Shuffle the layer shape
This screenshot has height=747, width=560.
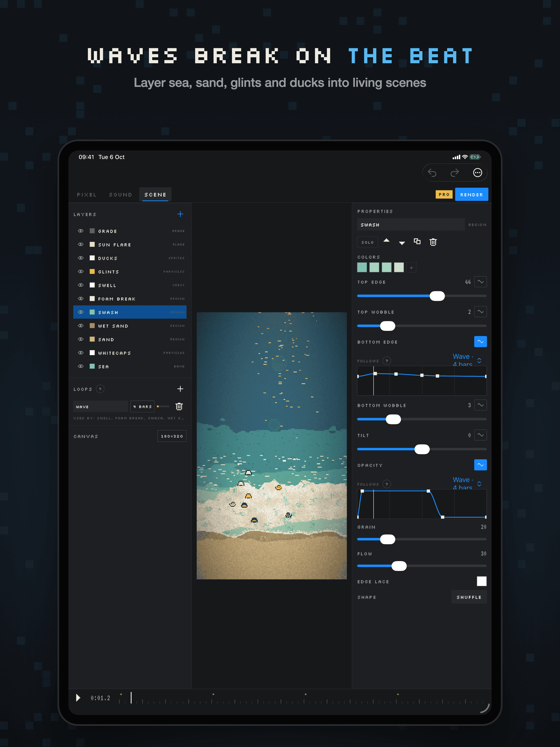point(469,597)
